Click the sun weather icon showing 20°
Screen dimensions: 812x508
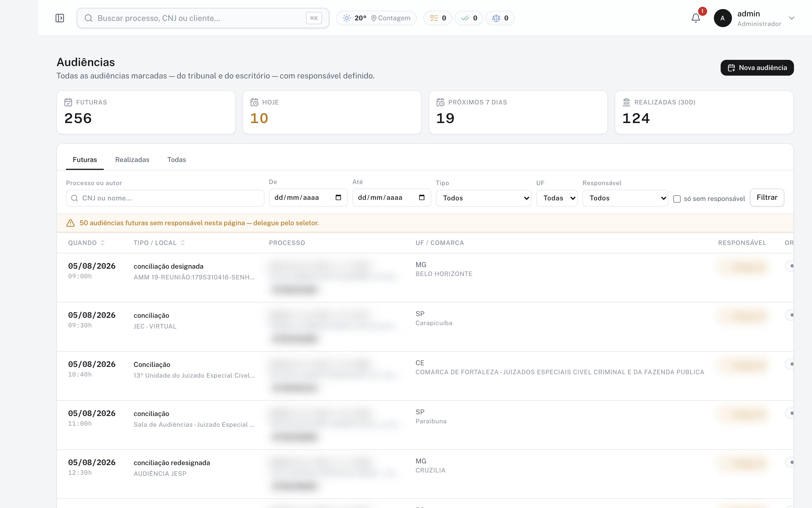(347, 18)
